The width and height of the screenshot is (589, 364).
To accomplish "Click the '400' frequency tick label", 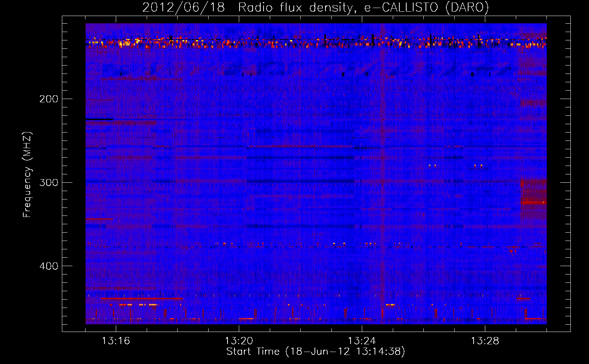I will 49,266.
